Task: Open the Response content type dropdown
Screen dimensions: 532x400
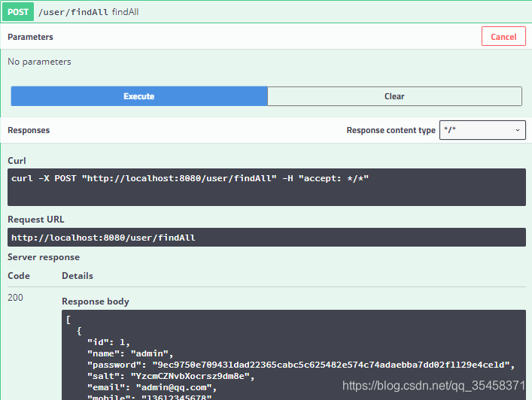Action: pyautogui.click(x=482, y=130)
